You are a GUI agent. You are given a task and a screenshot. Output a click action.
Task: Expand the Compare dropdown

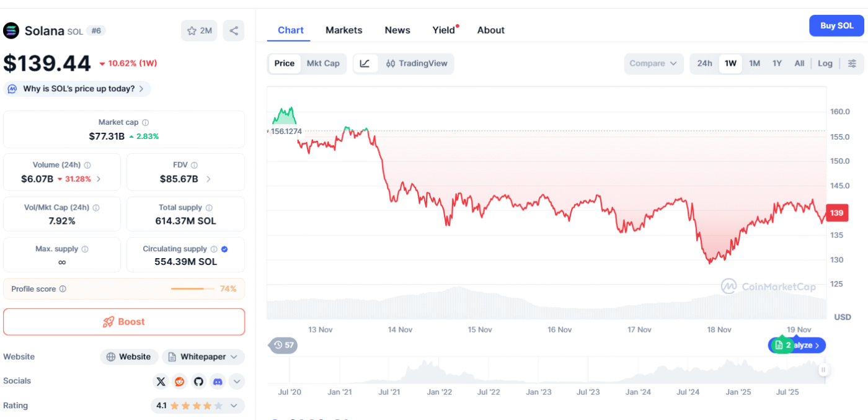(653, 63)
